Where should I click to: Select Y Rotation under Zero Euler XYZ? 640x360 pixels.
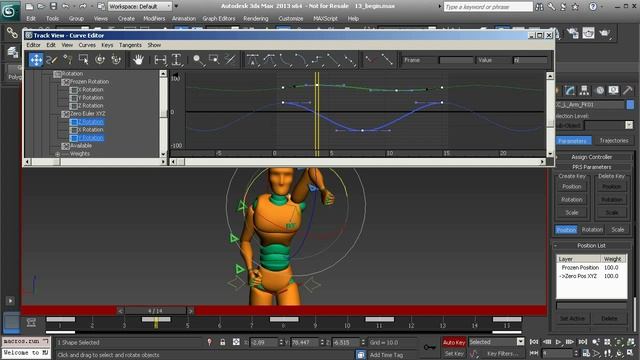click(91, 138)
